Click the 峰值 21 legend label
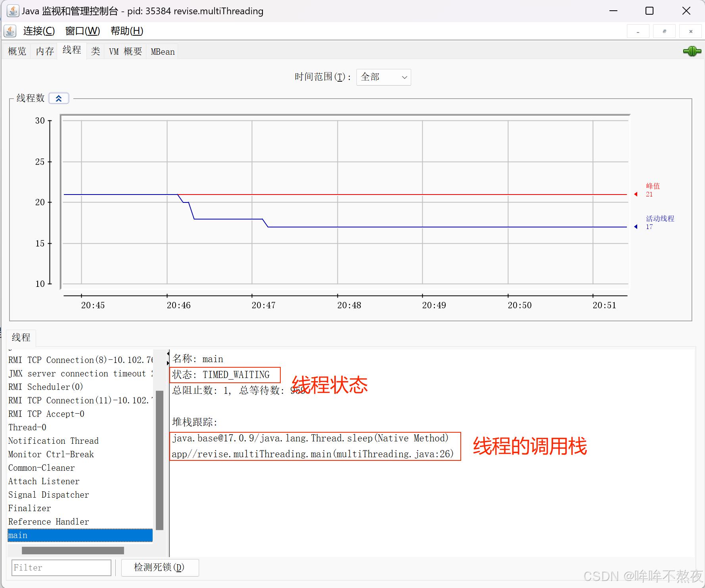 [x=653, y=190]
